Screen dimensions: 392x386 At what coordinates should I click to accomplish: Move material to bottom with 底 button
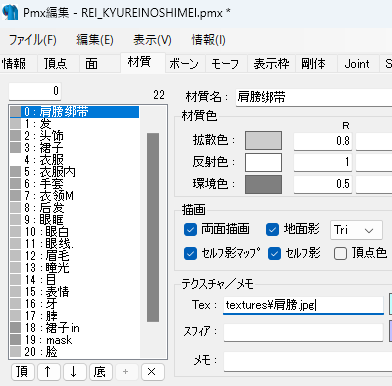(101, 372)
